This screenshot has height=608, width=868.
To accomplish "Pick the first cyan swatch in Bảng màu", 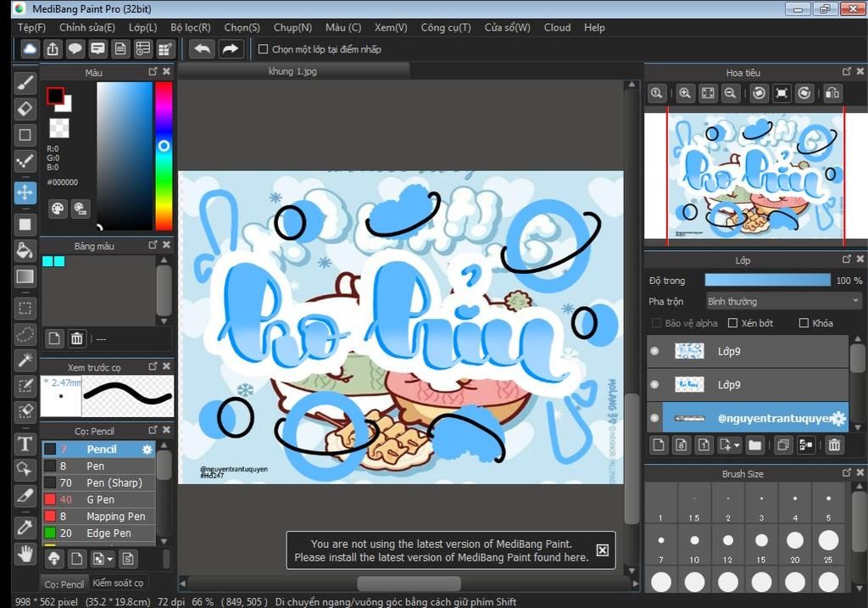I will (x=47, y=261).
